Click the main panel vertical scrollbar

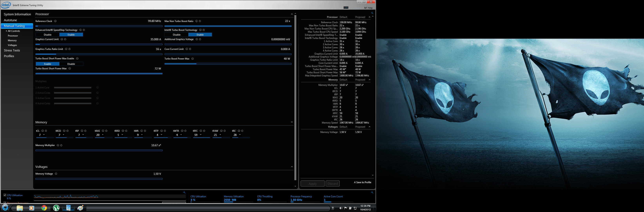pos(295,98)
